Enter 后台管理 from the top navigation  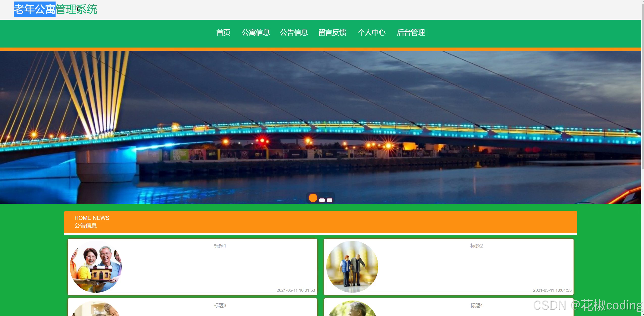pyautogui.click(x=411, y=33)
